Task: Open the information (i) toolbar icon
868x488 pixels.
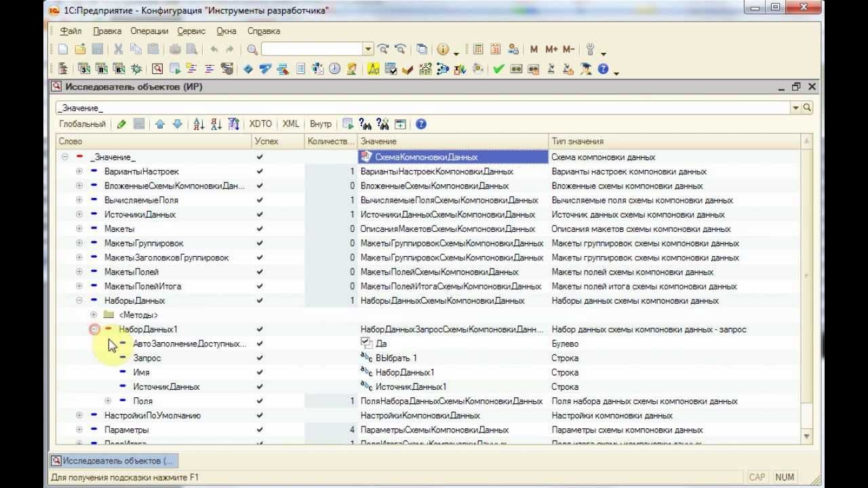Action: pyautogui.click(x=443, y=49)
